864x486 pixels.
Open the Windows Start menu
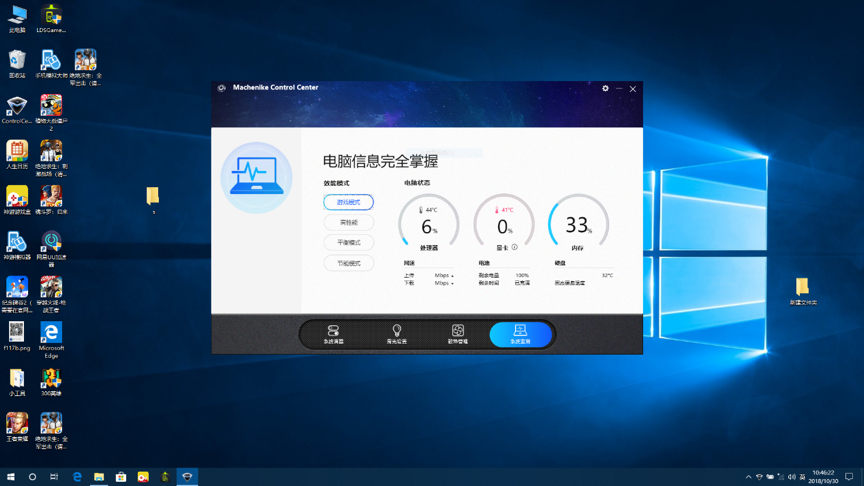pyautogui.click(x=10, y=477)
